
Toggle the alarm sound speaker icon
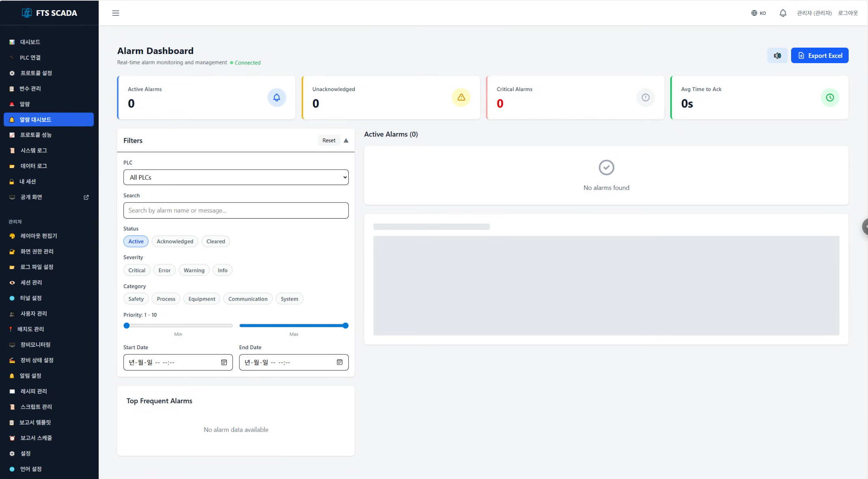point(777,56)
